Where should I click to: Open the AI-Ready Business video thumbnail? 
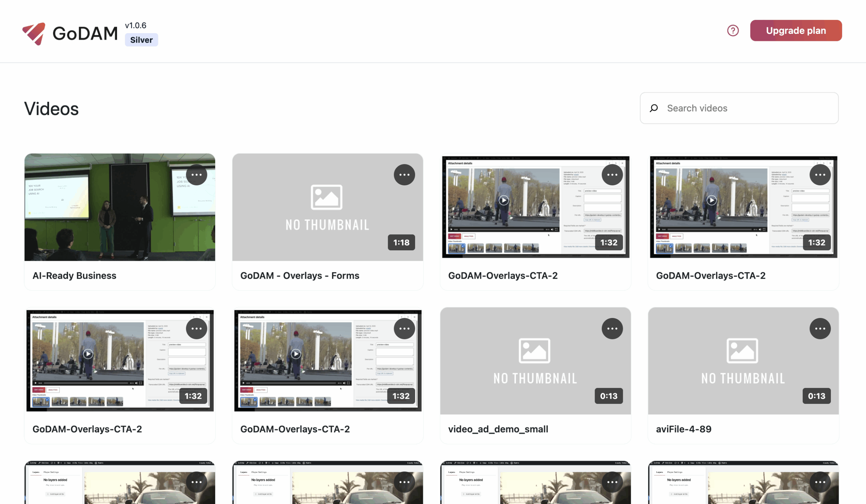point(120,207)
